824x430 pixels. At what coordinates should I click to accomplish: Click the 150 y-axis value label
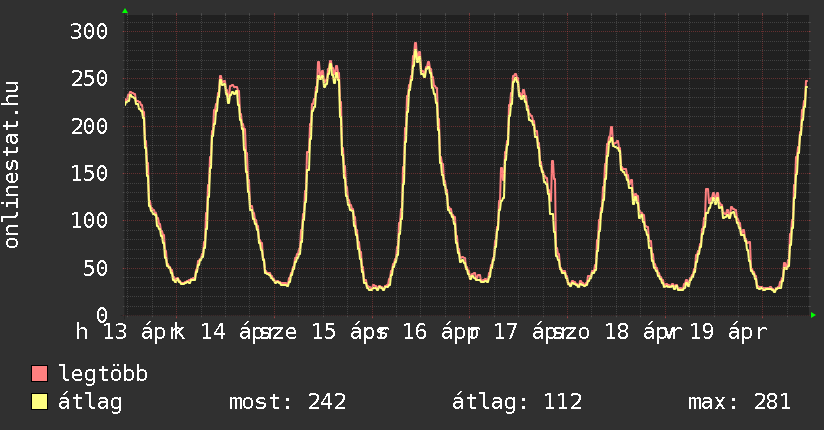(x=87, y=173)
